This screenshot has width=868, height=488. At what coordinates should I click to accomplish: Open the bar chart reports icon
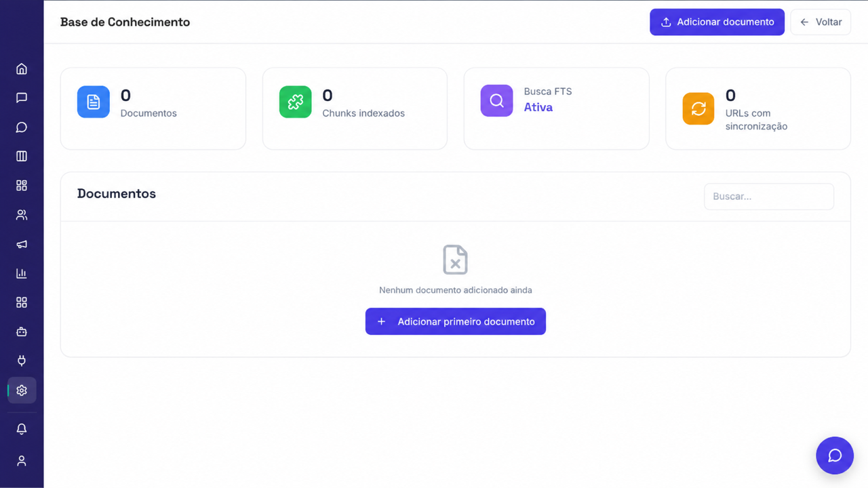point(22,273)
